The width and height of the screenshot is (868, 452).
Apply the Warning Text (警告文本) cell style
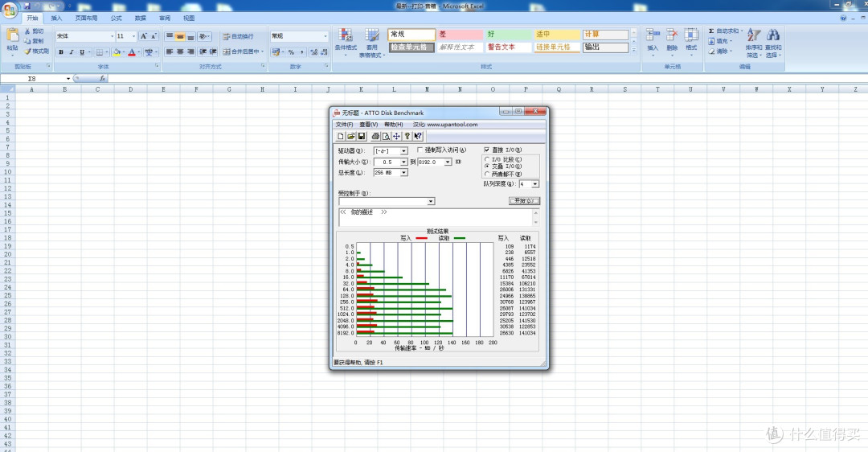coord(509,47)
